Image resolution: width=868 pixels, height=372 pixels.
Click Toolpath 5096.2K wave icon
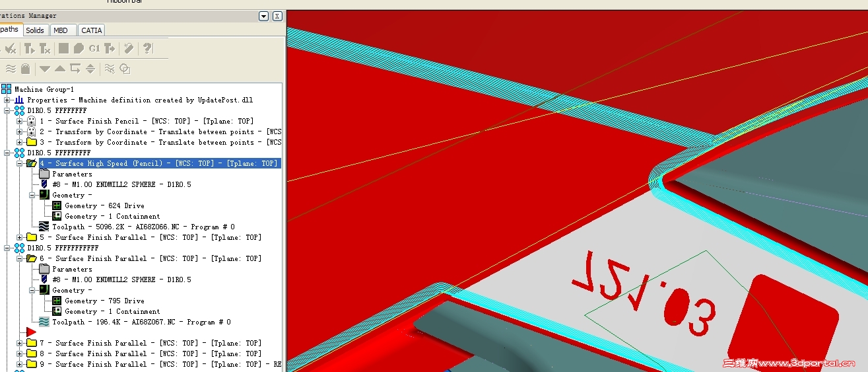[x=44, y=227]
